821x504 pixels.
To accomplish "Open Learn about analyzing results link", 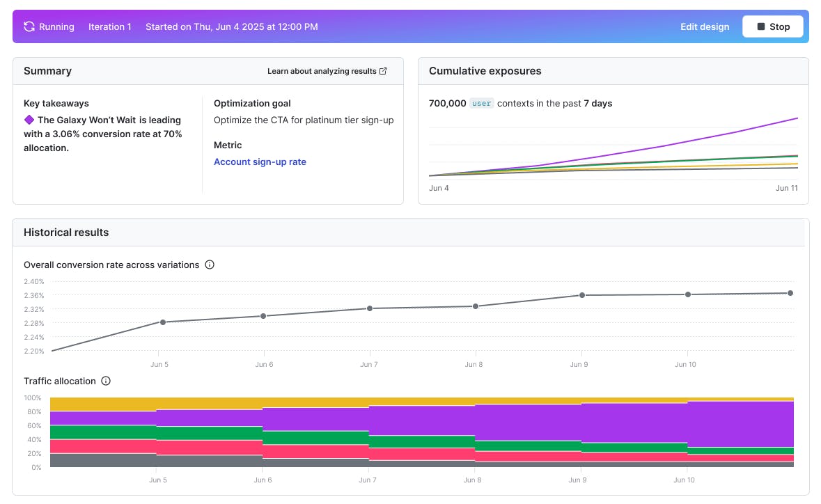I will pos(322,71).
